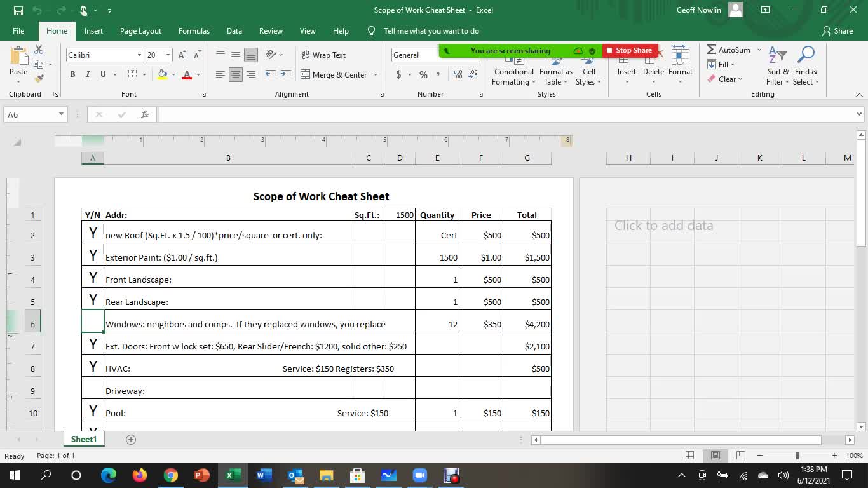Open Excel from the taskbar
Viewport: 868px width, 488px height.
[233, 475]
